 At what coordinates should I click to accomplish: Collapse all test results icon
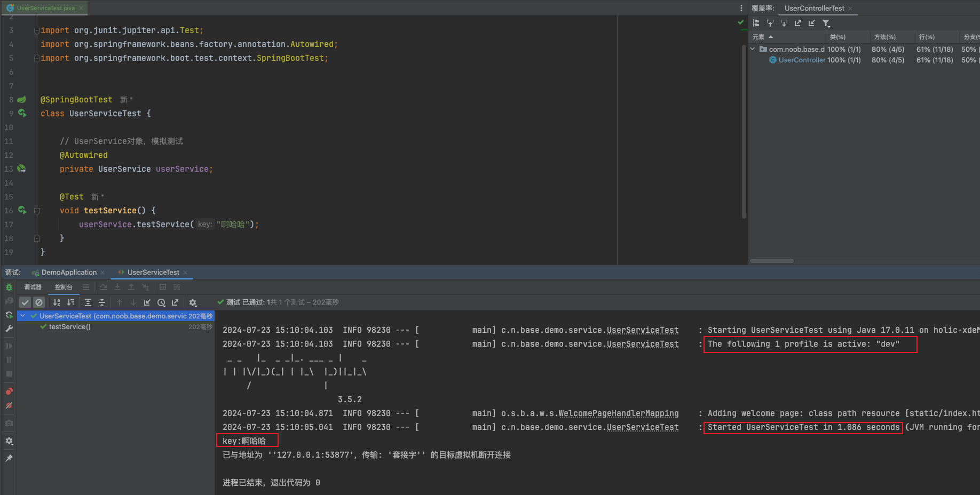[102, 302]
